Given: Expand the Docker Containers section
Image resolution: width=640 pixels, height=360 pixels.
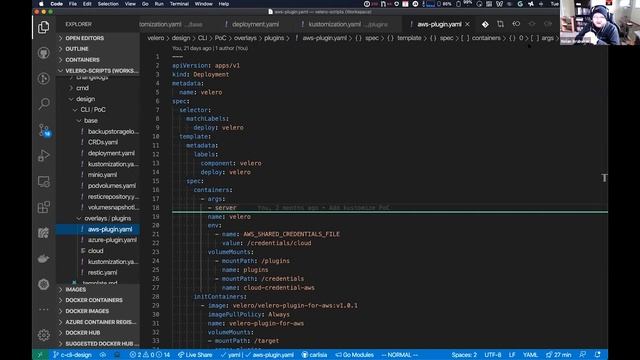Looking at the screenshot, I should pos(98,300).
